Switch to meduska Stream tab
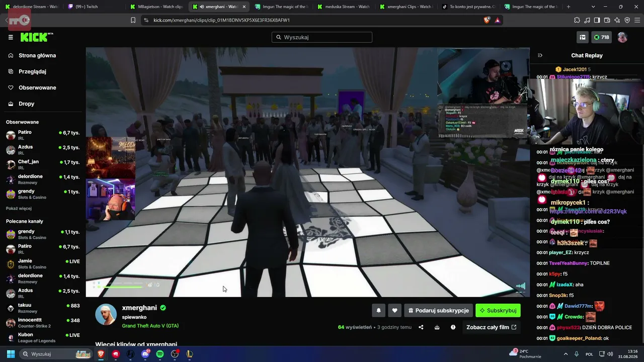 click(345, 7)
